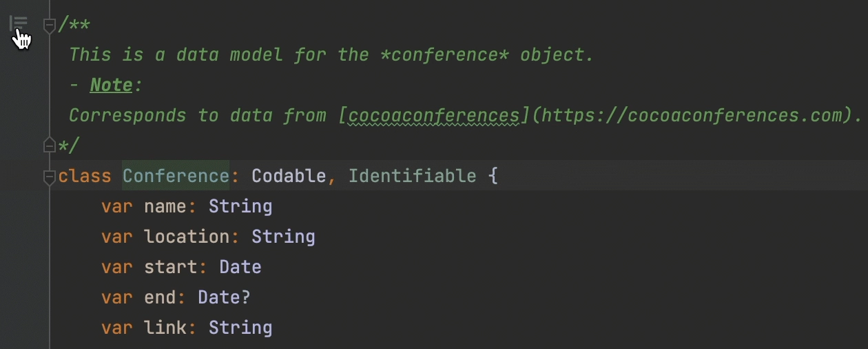Click the link variable identifier
The height and width of the screenshot is (349, 868).
point(165,328)
